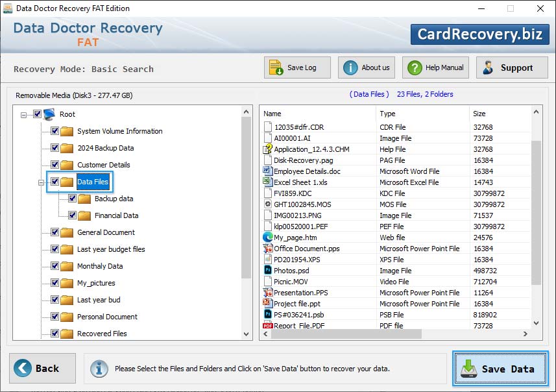Click the Save Log document icon
This screenshot has height=392, width=556.
coord(276,67)
